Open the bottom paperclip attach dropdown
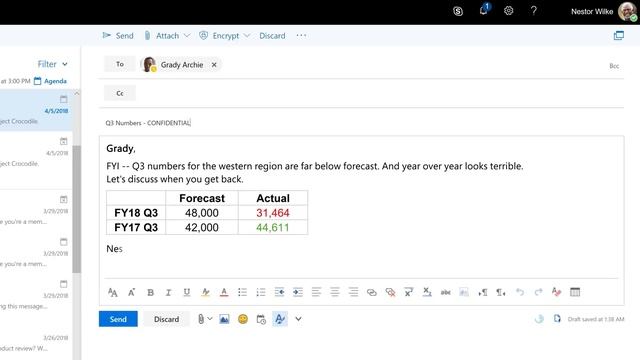Screen dimensions: 640x360 coord(205,319)
